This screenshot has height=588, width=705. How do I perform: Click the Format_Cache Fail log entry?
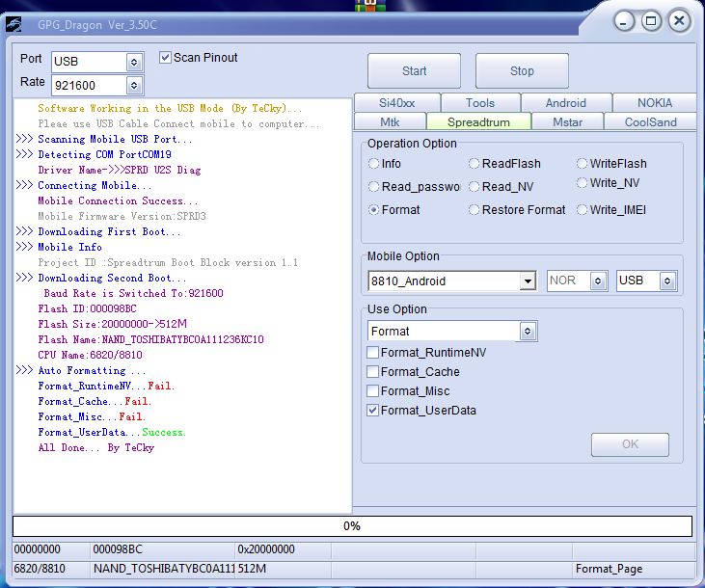(95, 401)
